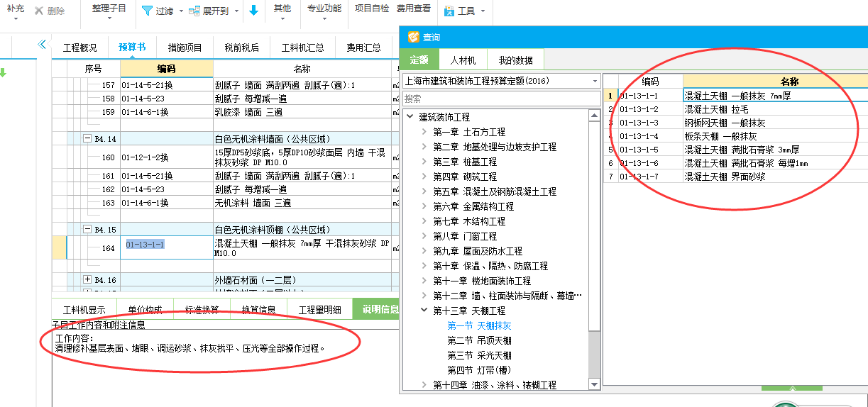The height and width of the screenshot is (407, 868).
Task: Click 费用查看 toolbar button
Action: 414,9
